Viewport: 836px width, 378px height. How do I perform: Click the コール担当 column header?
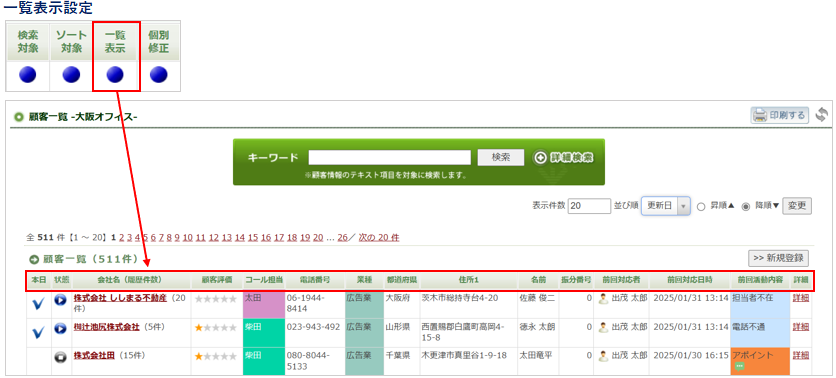tap(263, 279)
